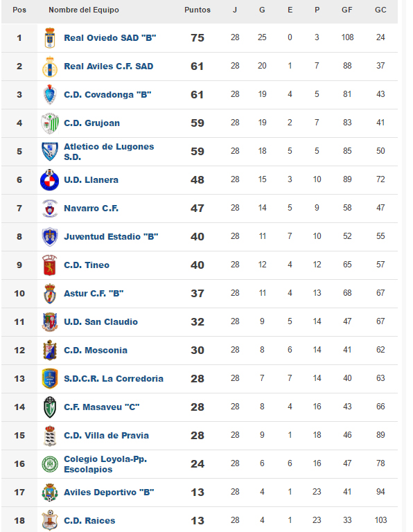Viewport: 413px width, 532px height.
Task: Click the Nombre del Equipo column header
Action: coord(84,10)
